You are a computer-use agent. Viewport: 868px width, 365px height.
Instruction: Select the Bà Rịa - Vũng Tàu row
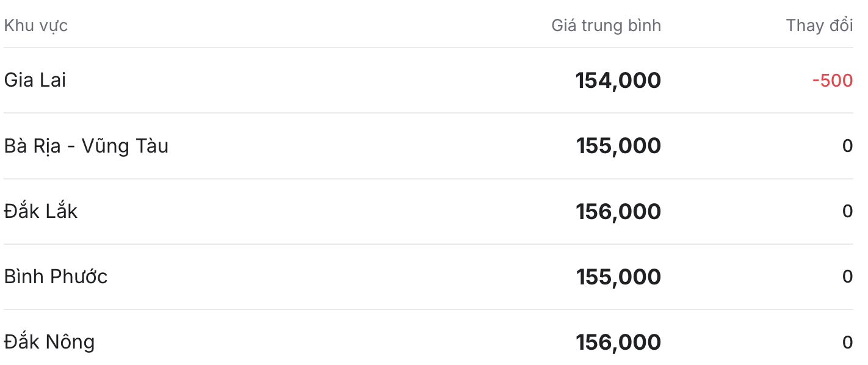pos(429,146)
